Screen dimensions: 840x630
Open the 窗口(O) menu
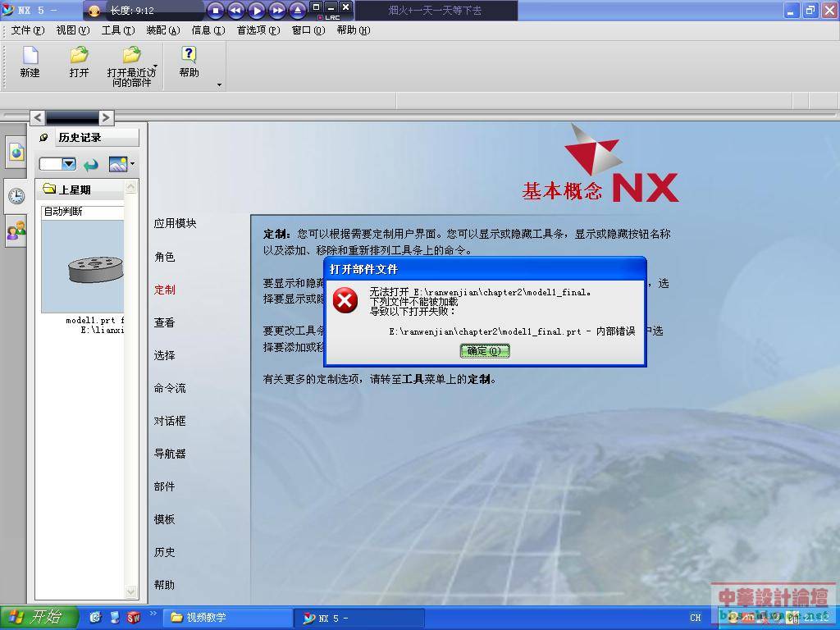(x=308, y=30)
